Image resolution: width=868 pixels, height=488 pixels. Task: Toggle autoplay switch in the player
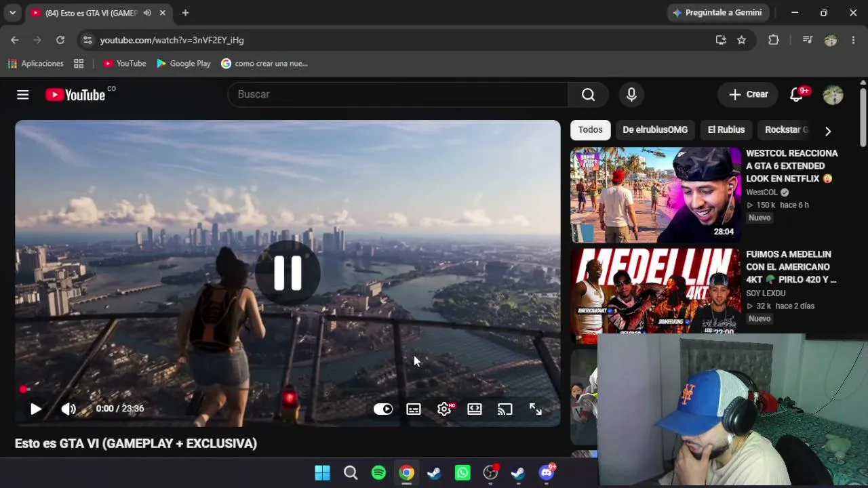point(383,409)
